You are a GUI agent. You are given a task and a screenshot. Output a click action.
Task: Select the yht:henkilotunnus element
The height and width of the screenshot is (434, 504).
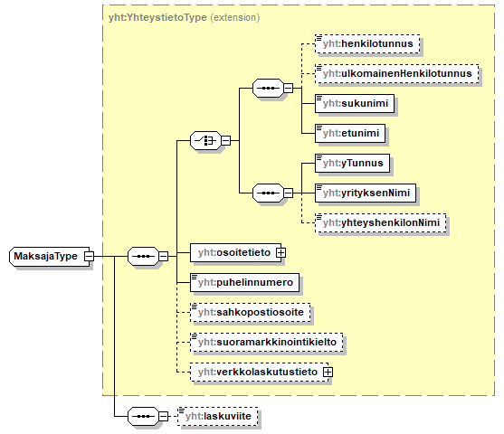367,43
